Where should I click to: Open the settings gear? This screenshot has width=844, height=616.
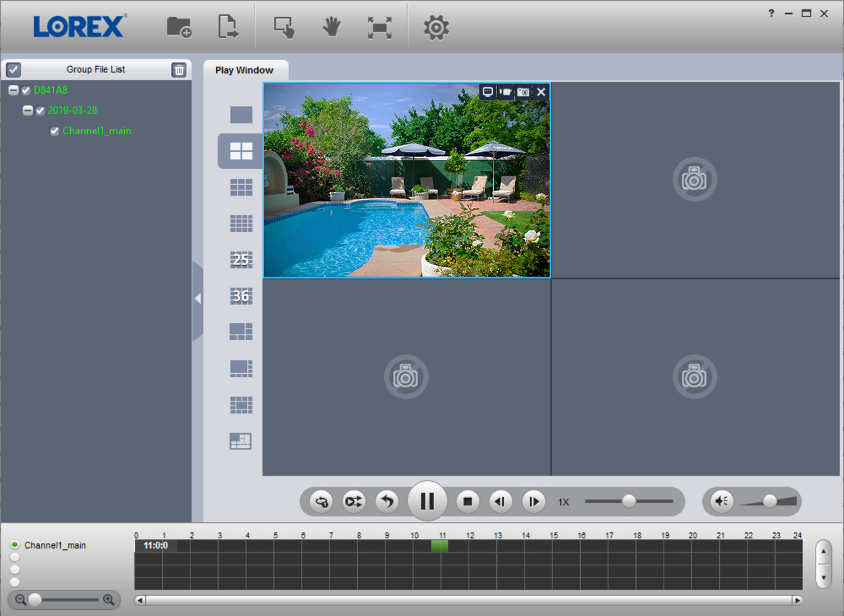click(436, 27)
